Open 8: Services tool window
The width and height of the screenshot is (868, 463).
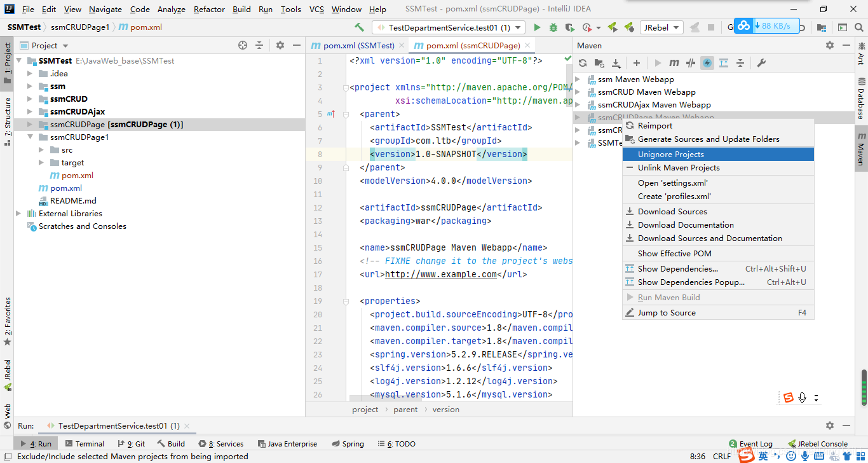coord(220,443)
